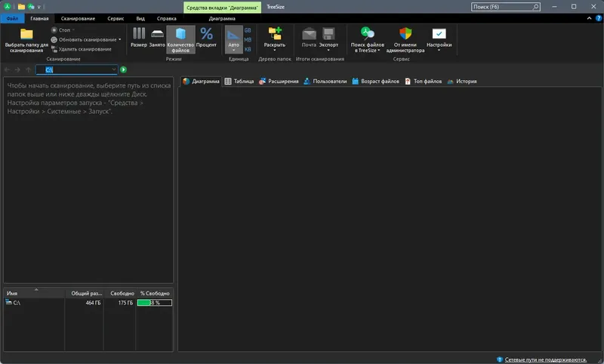
Task: Open the Refresh scan dropdown arrow
Action: (120, 40)
